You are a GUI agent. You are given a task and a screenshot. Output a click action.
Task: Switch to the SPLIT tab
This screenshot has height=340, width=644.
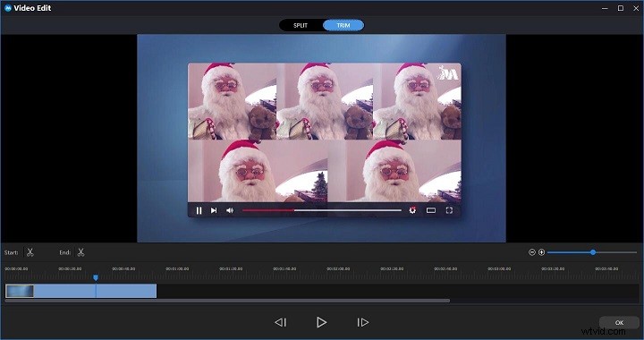pyautogui.click(x=301, y=25)
